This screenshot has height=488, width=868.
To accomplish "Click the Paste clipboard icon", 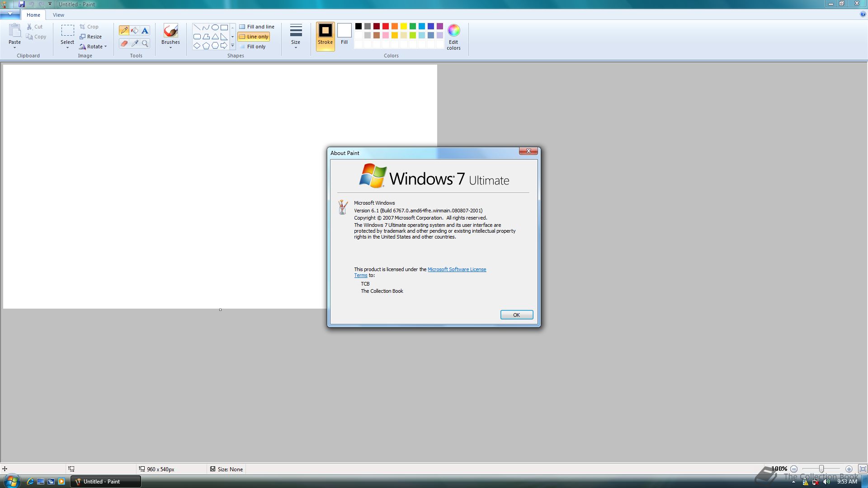I will 14,30.
